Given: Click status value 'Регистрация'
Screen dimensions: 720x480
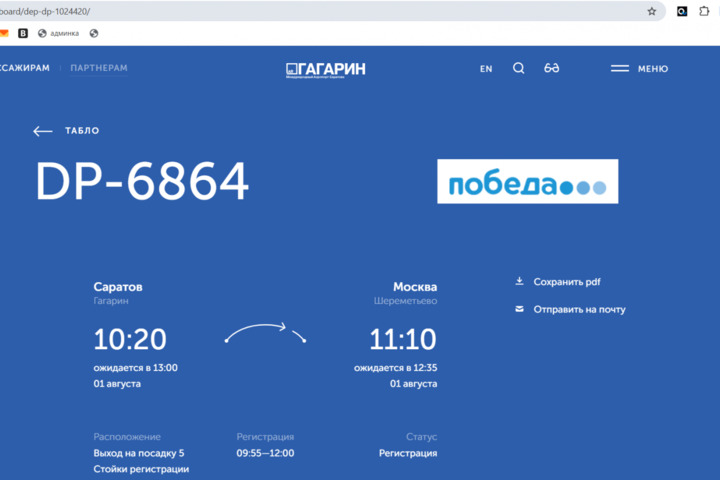Looking at the screenshot, I should (408, 453).
